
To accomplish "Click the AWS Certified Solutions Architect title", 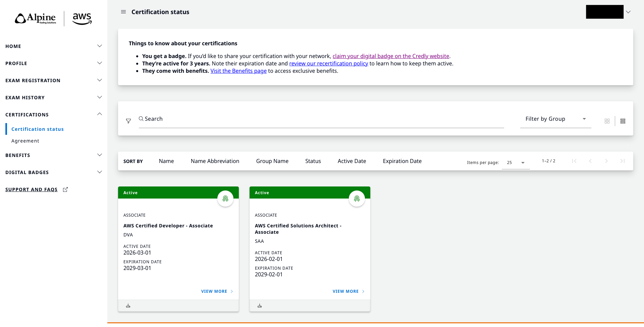I will (x=298, y=229).
